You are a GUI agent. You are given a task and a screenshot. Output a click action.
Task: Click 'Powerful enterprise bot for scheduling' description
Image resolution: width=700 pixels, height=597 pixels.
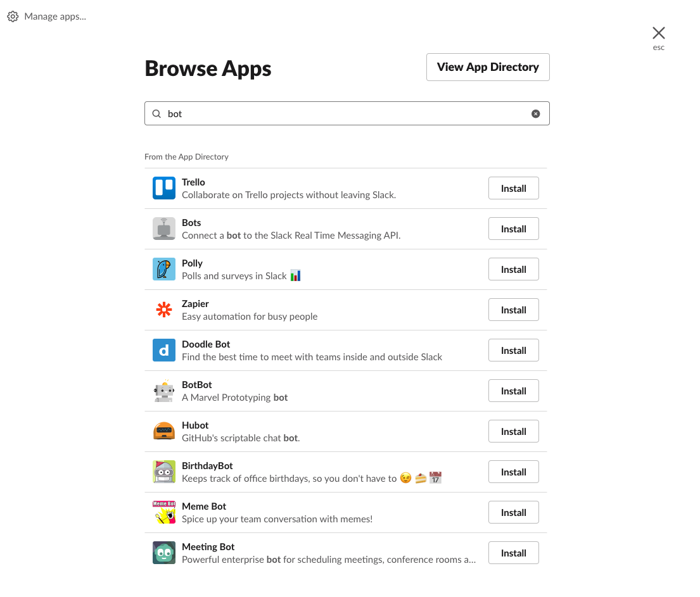[x=329, y=560]
